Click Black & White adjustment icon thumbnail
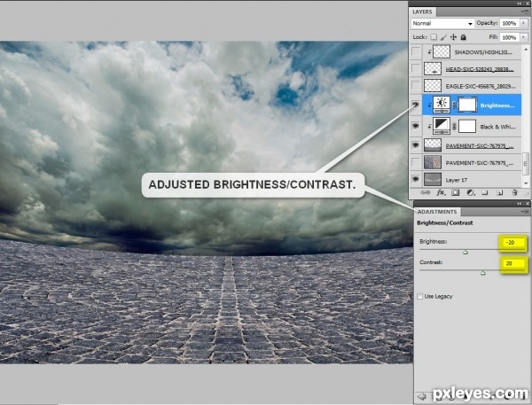Image resolution: width=532 pixels, height=405 pixels. [x=442, y=126]
